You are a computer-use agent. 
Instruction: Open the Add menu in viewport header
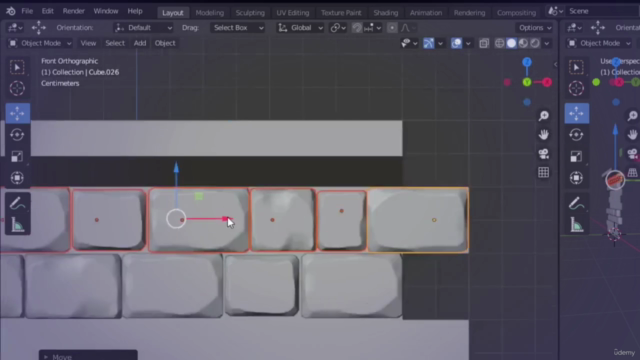[x=140, y=43]
